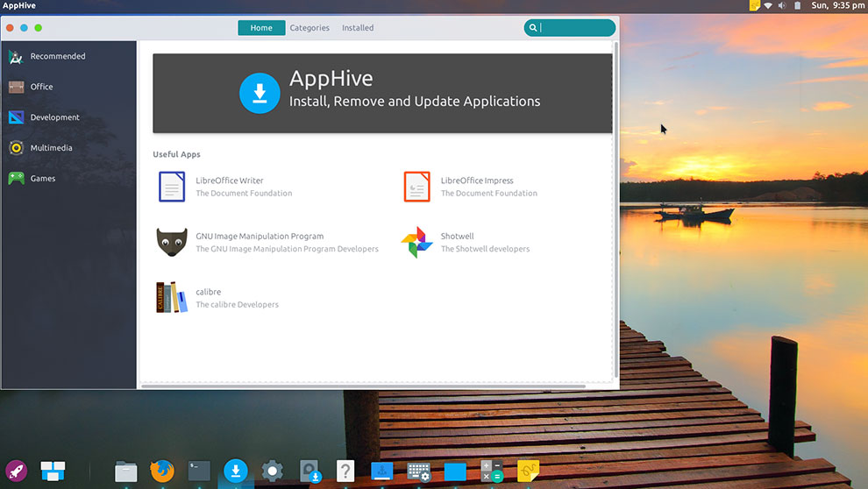The image size is (868, 489).
Task: Open the battery indicator in top bar
Action: tap(798, 5)
